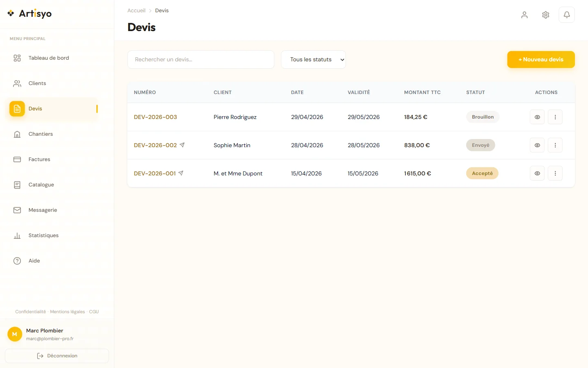Open more actions menu for DEV-2026-001

pyautogui.click(x=555, y=173)
